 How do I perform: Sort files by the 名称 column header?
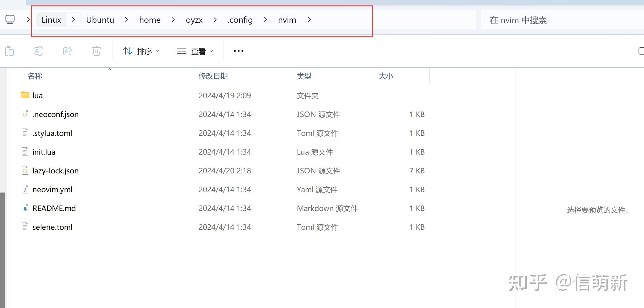pos(35,76)
